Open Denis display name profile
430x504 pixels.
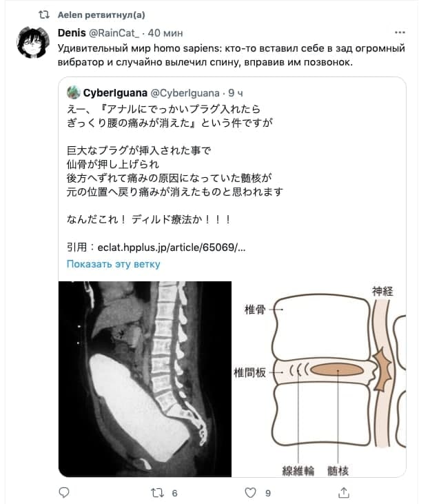pyautogui.click(x=72, y=33)
